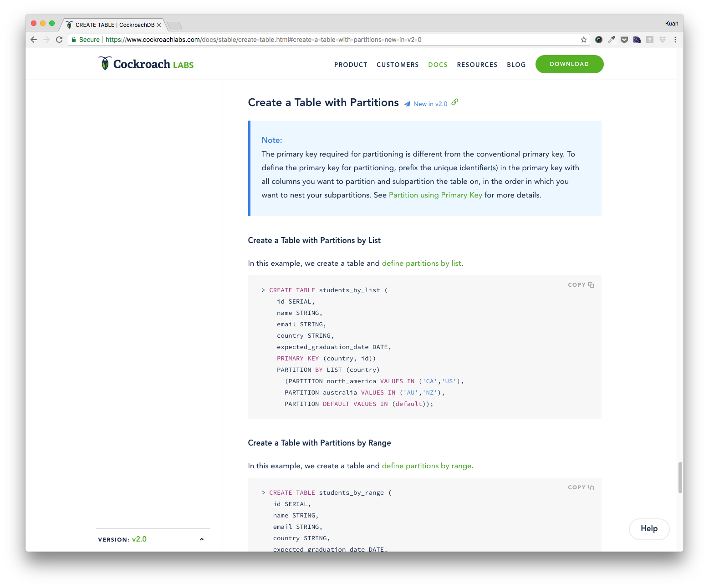
Task: Click the blue-red extension icon
Action: (637, 40)
